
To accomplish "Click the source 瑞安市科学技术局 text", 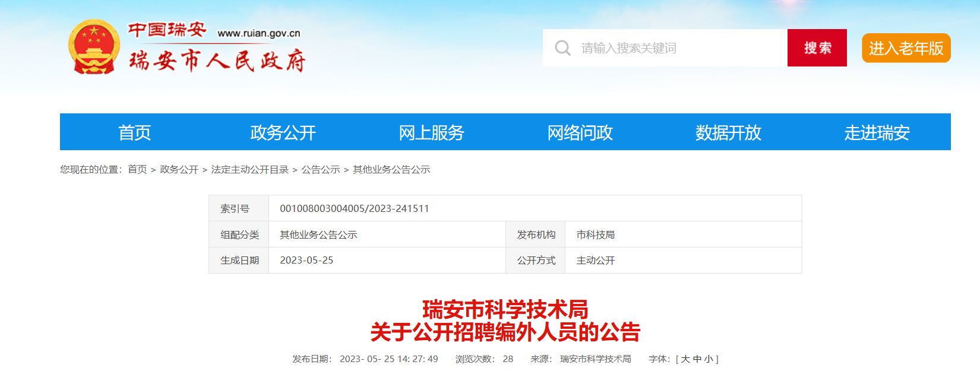I will [596, 359].
